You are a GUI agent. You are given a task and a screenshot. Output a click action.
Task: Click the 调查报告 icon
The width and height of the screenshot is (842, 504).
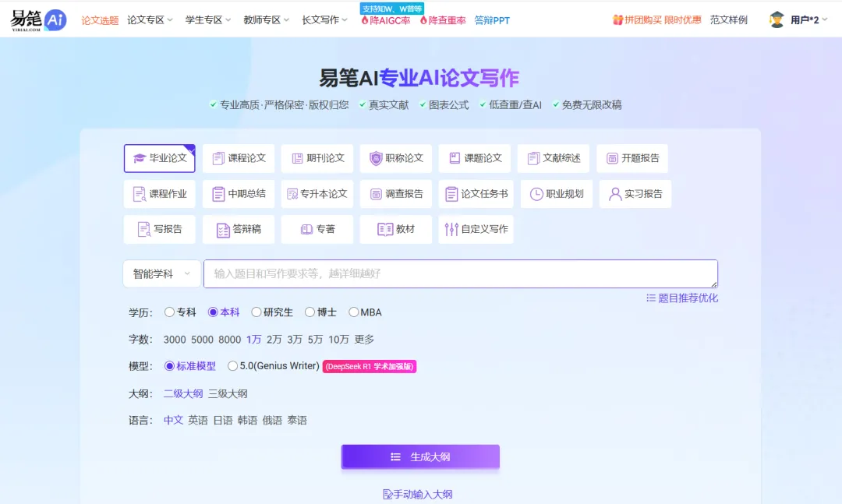[x=376, y=194]
